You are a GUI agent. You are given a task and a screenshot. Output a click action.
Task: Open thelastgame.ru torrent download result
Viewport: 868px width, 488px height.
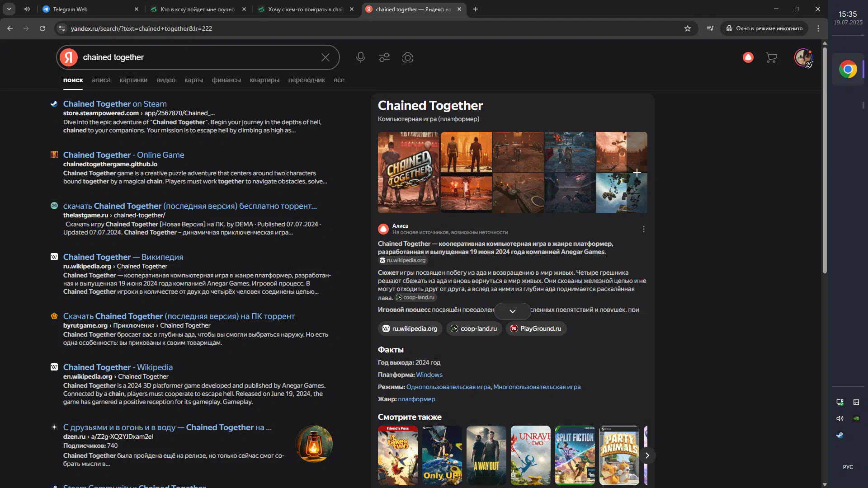[190, 206]
